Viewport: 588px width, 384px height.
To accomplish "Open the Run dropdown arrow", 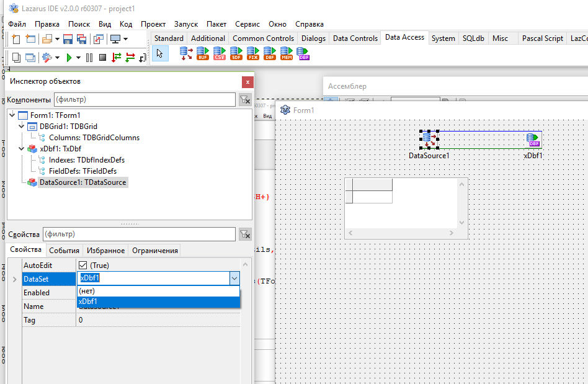I will [x=78, y=58].
